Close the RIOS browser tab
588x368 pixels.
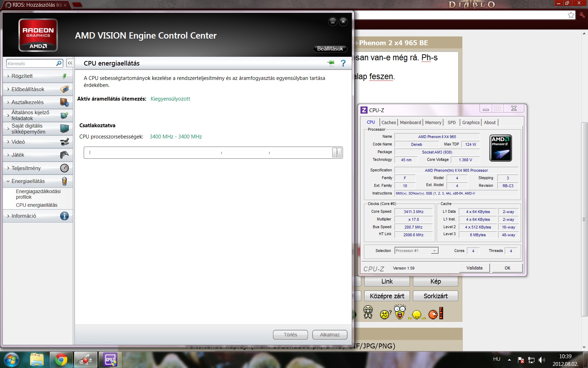(x=65, y=5)
